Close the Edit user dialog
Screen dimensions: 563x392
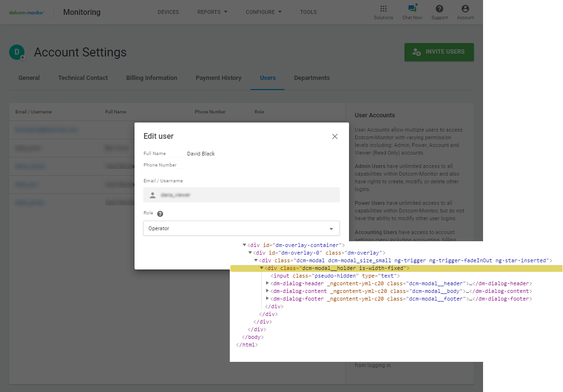click(335, 136)
